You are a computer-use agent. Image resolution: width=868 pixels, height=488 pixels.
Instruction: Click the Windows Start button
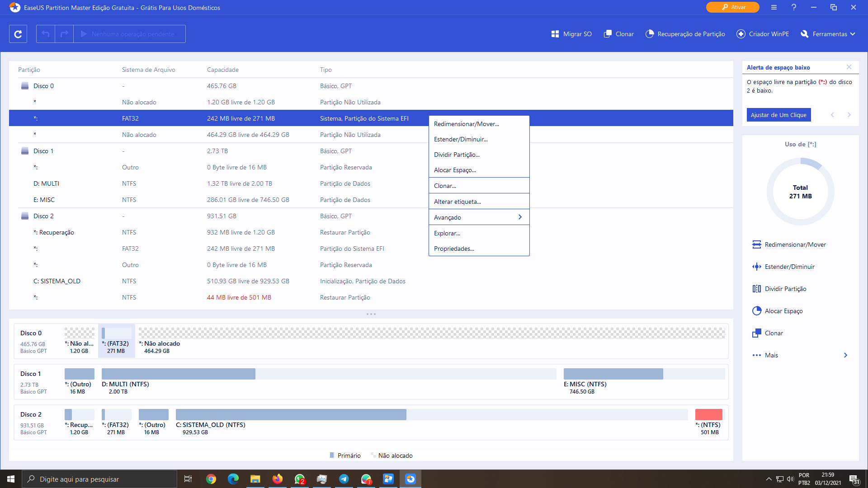pyautogui.click(x=11, y=479)
